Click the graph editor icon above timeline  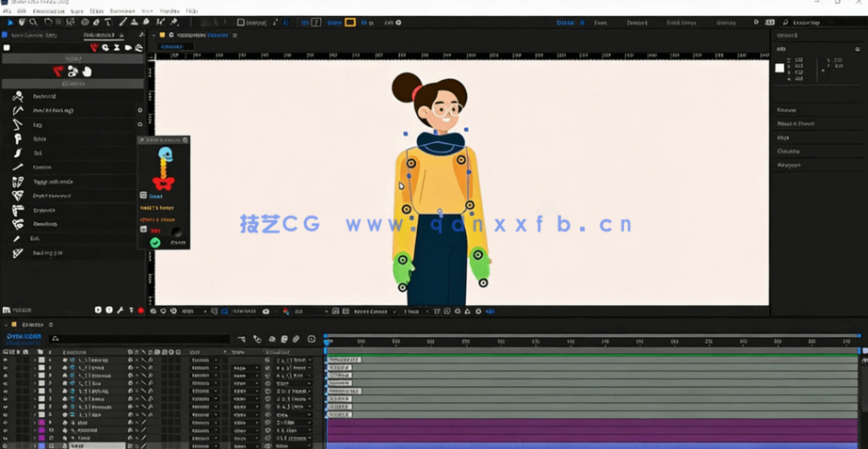click(x=312, y=339)
